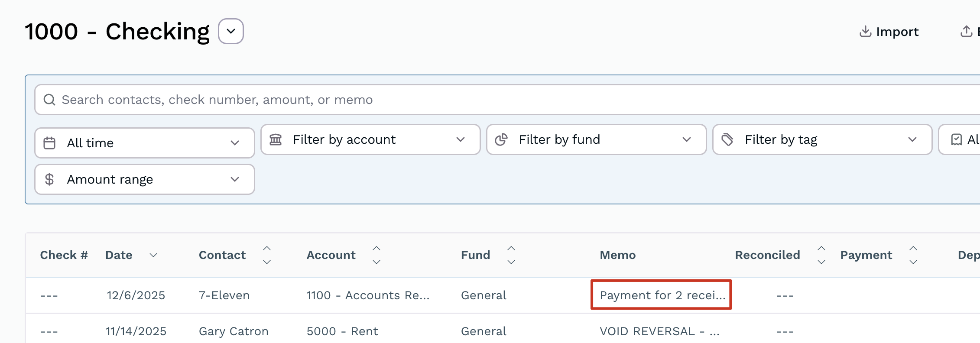Toggle sort order on Reconciled column
The width and height of the screenshot is (980, 343).
[x=821, y=255]
